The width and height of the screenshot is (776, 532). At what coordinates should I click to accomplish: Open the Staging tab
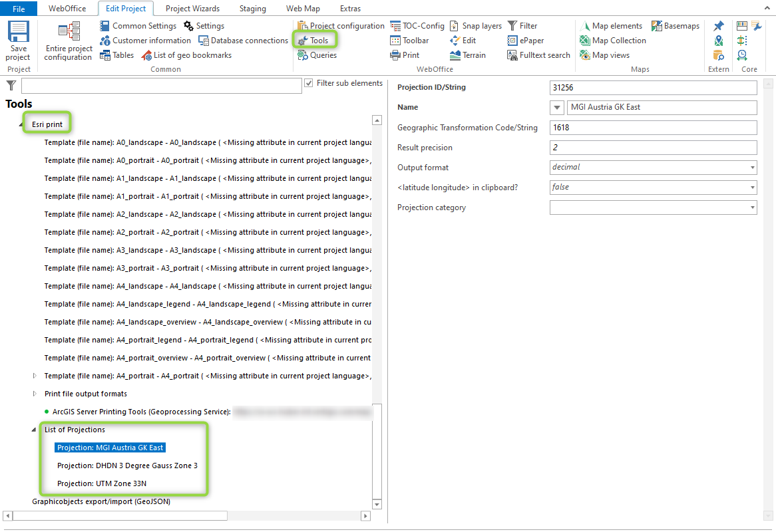coord(252,8)
